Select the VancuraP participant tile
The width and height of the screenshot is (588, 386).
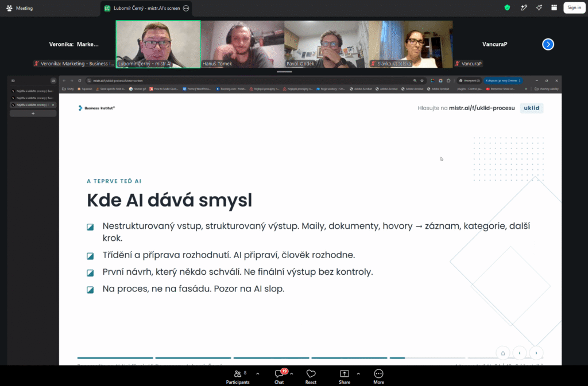click(494, 44)
